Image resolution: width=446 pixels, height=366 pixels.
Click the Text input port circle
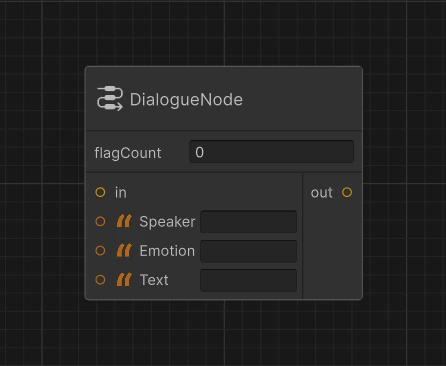tap(100, 280)
